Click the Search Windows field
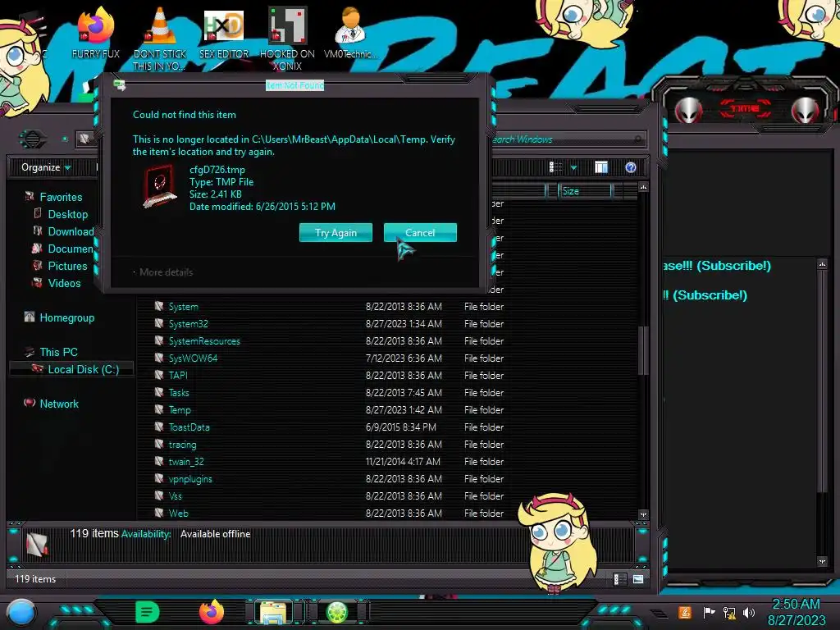This screenshot has height=630, width=840. tap(568, 139)
